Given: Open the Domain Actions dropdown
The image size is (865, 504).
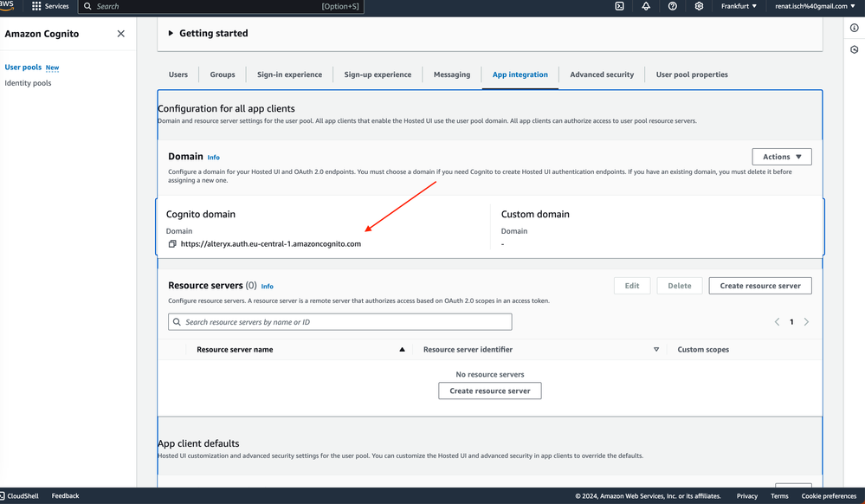Looking at the screenshot, I should pos(782,157).
